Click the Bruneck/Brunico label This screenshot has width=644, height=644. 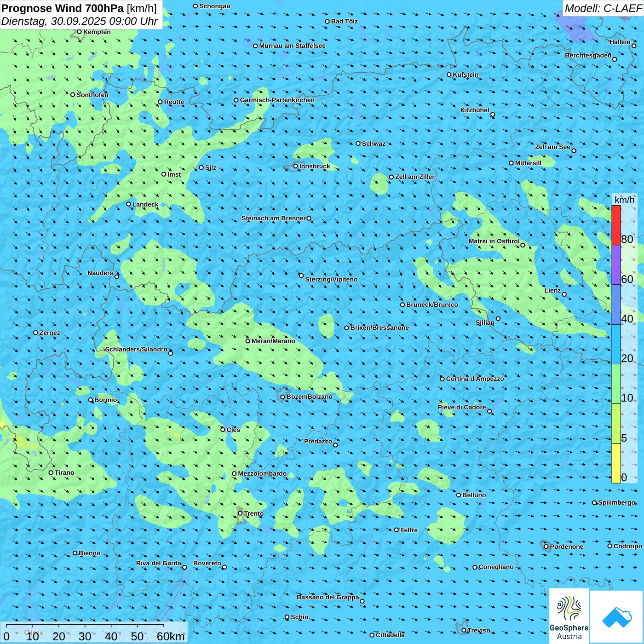click(432, 305)
